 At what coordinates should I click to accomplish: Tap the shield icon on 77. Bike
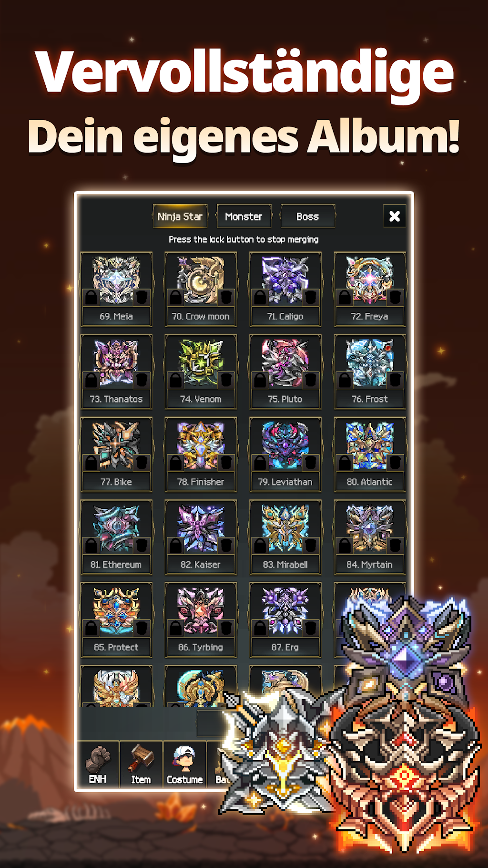(x=142, y=463)
